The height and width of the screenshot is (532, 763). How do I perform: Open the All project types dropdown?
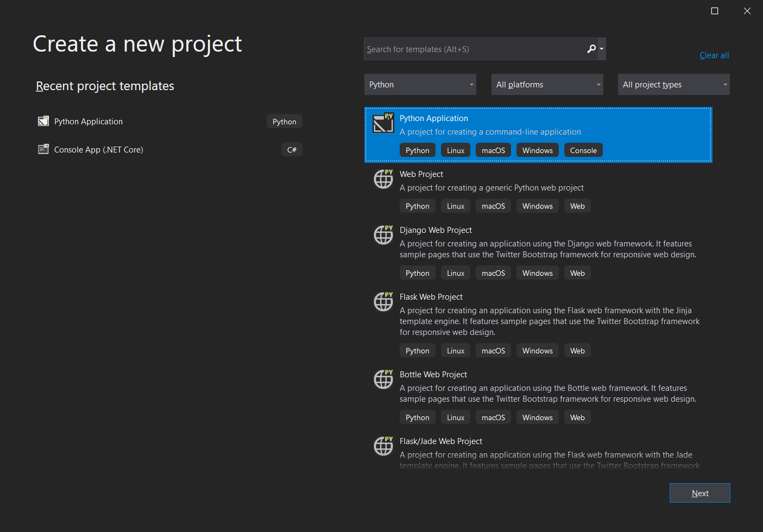click(673, 85)
